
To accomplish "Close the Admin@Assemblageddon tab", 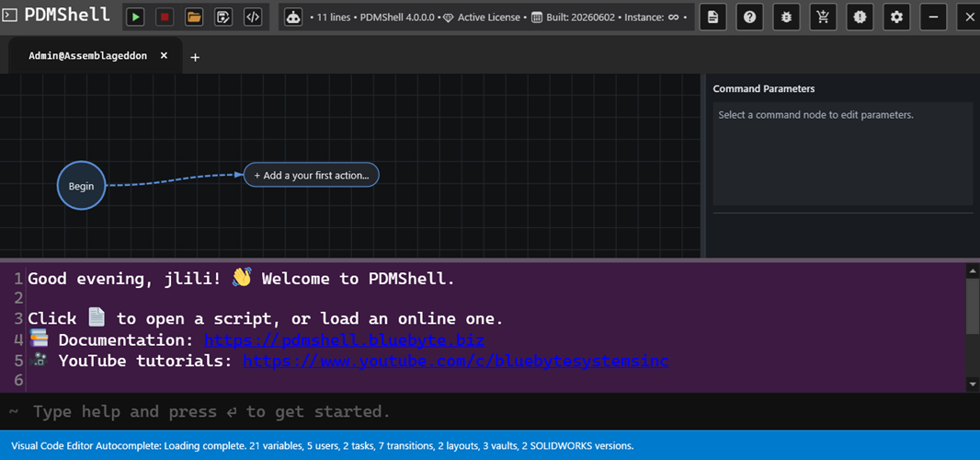I will pos(164,56).
